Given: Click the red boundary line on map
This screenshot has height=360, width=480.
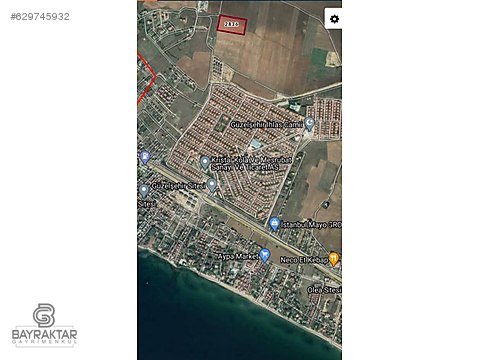Looking at the screenshot, I should tap(147, 79).
